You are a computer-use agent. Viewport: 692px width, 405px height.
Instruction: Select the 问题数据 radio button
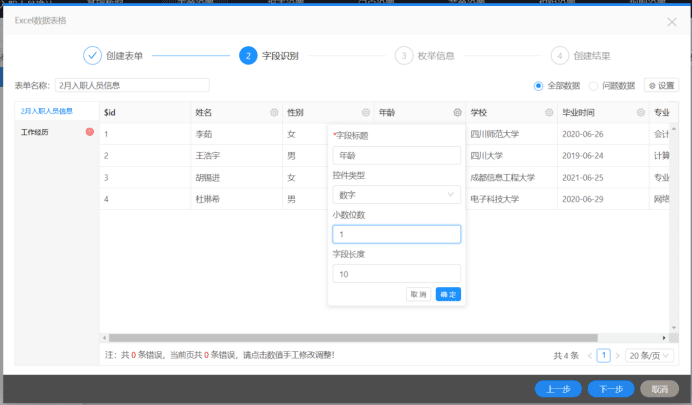594,86
